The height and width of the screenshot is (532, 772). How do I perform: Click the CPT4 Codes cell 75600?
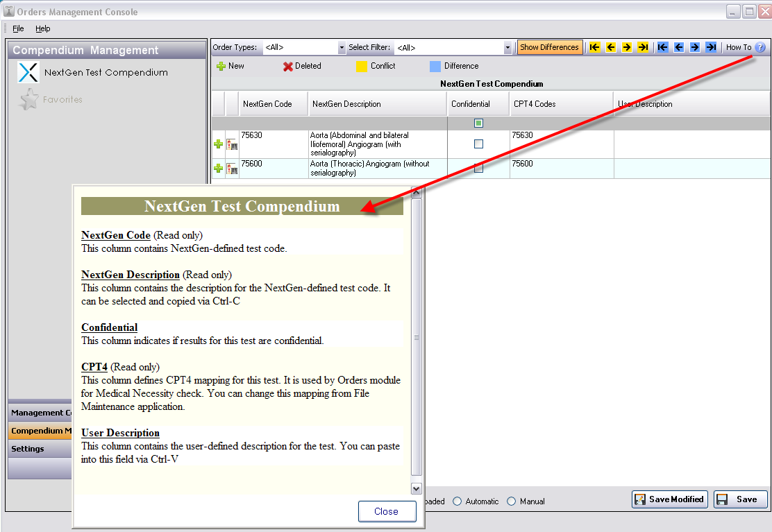[x=562, y=169]
